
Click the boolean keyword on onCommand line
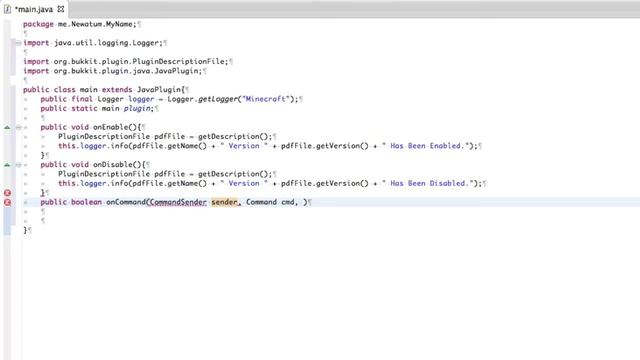[x=86, y=202]
